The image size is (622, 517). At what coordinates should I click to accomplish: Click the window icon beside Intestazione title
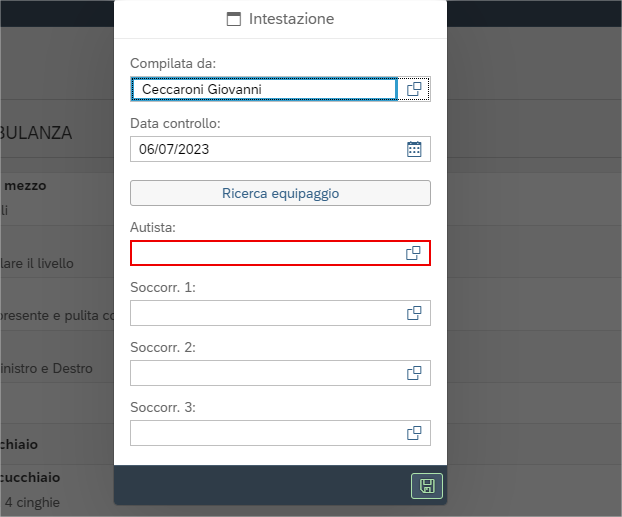[234, 19]
